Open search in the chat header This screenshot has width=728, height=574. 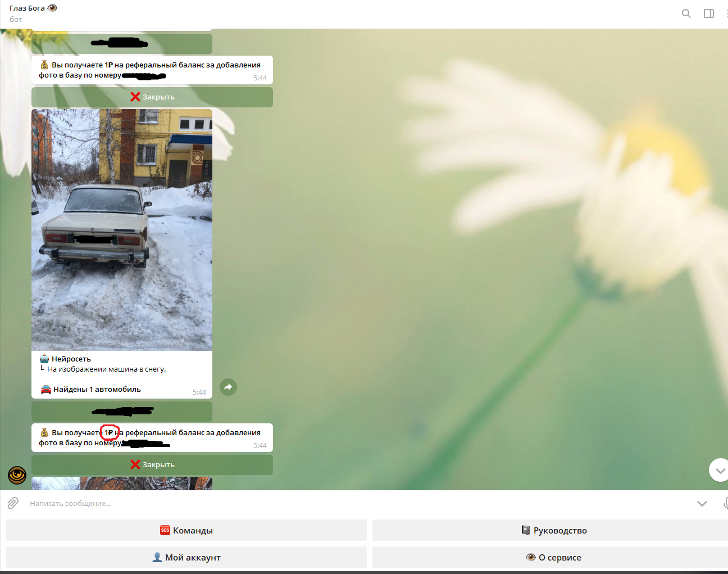[x=686, y=13]
